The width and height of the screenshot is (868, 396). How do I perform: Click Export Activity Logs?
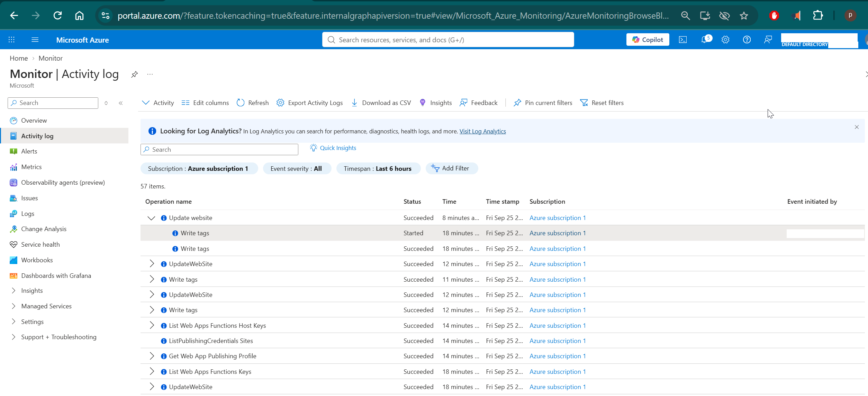310,103
